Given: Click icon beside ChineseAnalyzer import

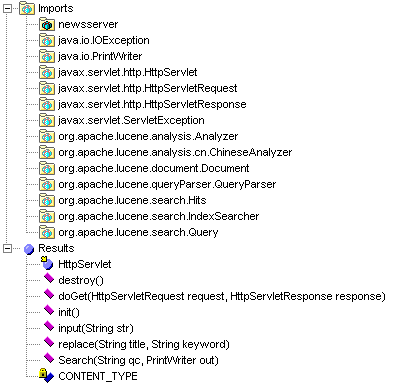Looking at the screenshot, I should coord(47,152).
